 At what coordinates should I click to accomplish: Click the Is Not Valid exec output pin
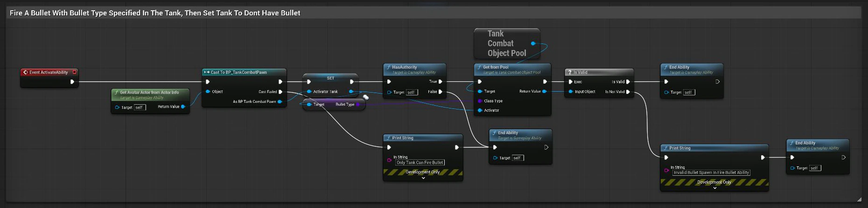(x=628, y=92)
